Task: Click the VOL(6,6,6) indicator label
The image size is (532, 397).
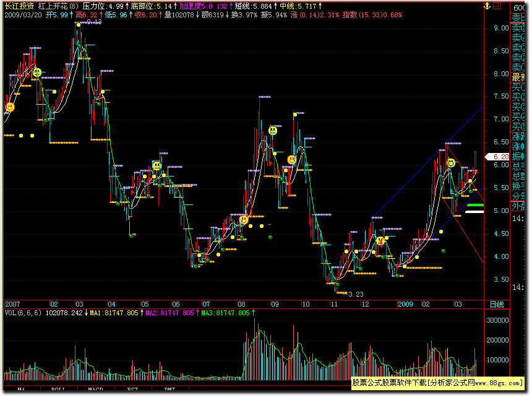Action: (x=23, y=313)
